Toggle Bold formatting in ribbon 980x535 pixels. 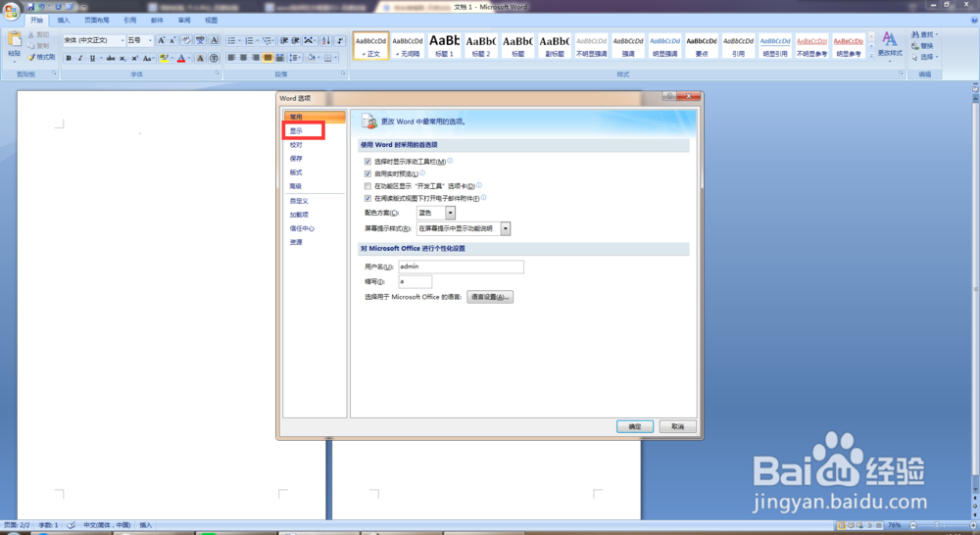coord(69,58)
